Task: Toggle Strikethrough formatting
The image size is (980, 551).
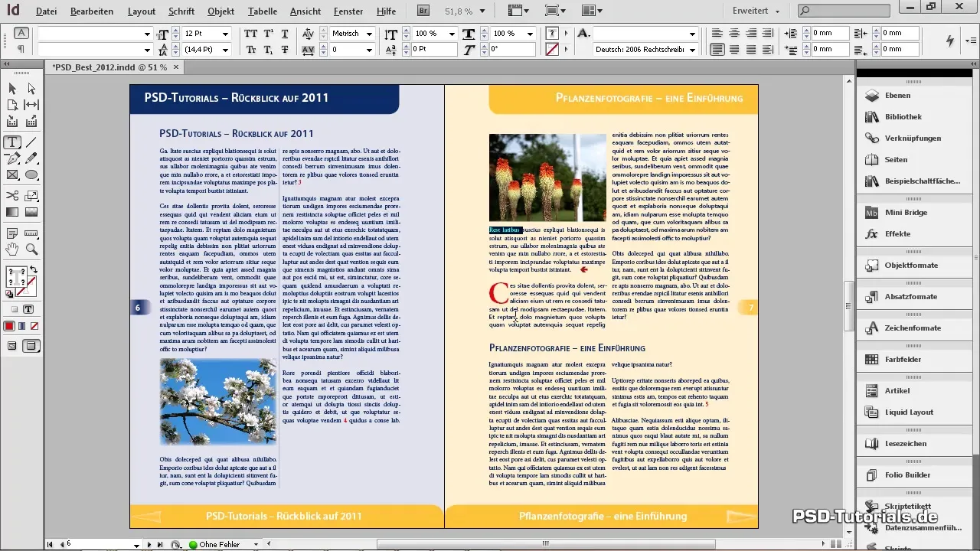Action: 285,50
